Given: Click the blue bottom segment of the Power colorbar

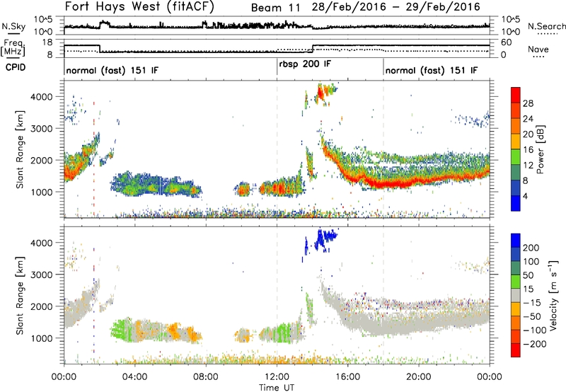Looking at the screenshot, I should click(x=516, y=203).
